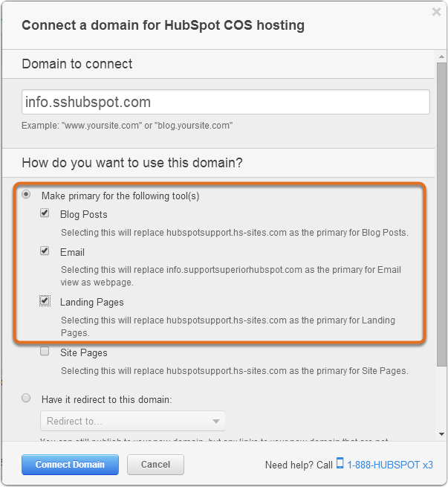448x487 pixels.
Task: Uncheck the Blog Posts checkbox
Action: (x=45, y=214)
